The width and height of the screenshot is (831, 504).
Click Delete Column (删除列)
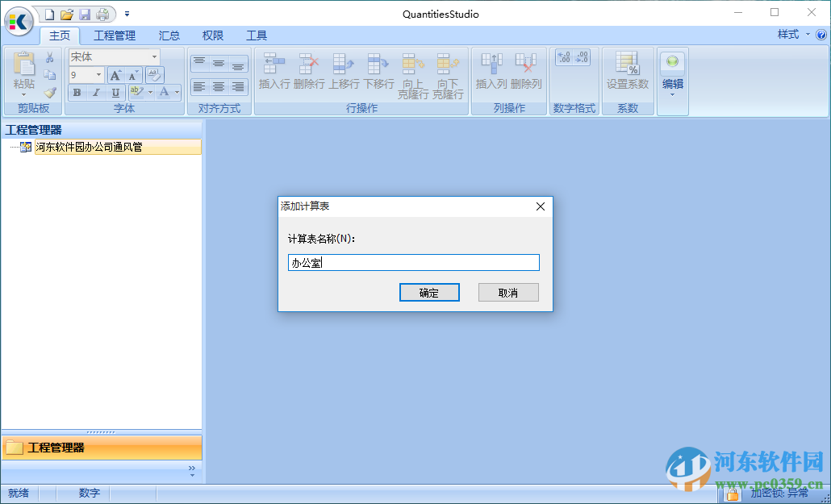click(526, 71)
